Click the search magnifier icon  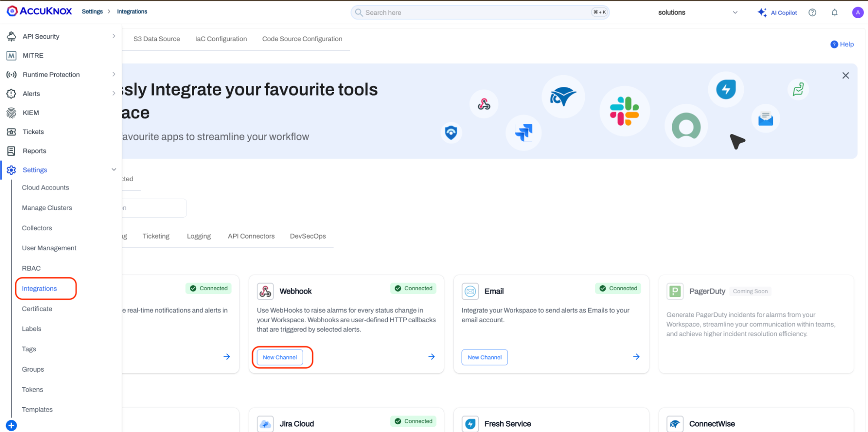tap(359, 13)
